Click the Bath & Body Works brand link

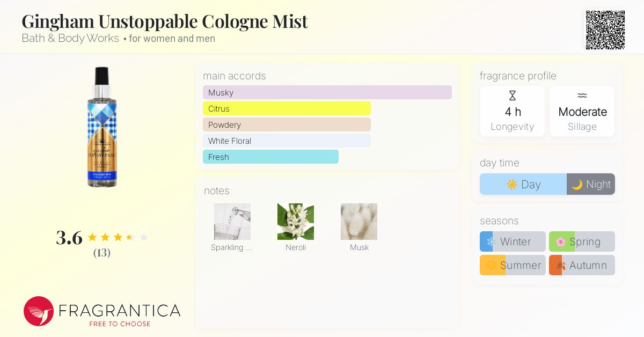click(x=70, y=39)
